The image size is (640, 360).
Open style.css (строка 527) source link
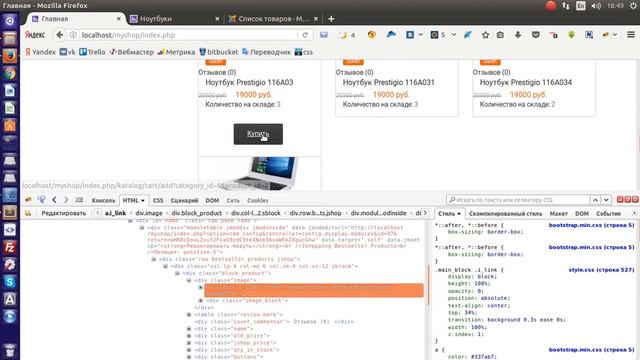(601, 270)
